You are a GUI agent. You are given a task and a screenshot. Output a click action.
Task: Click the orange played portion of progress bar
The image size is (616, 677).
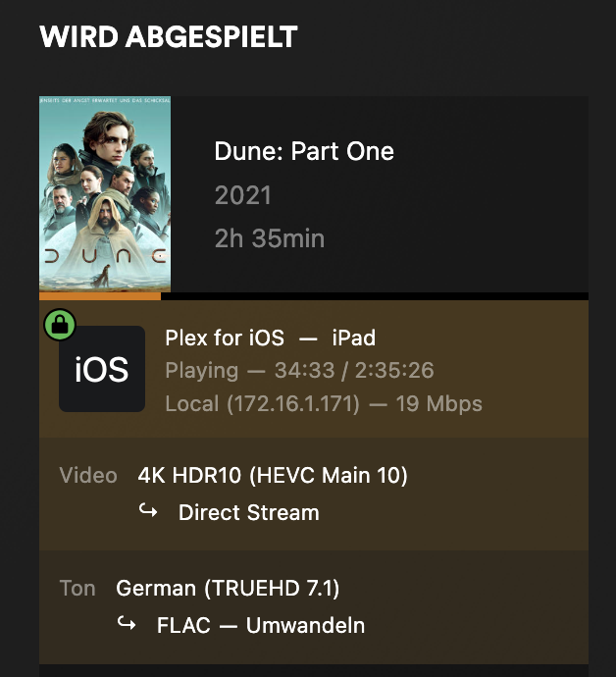pyautogui.click(x=99, y=295)
